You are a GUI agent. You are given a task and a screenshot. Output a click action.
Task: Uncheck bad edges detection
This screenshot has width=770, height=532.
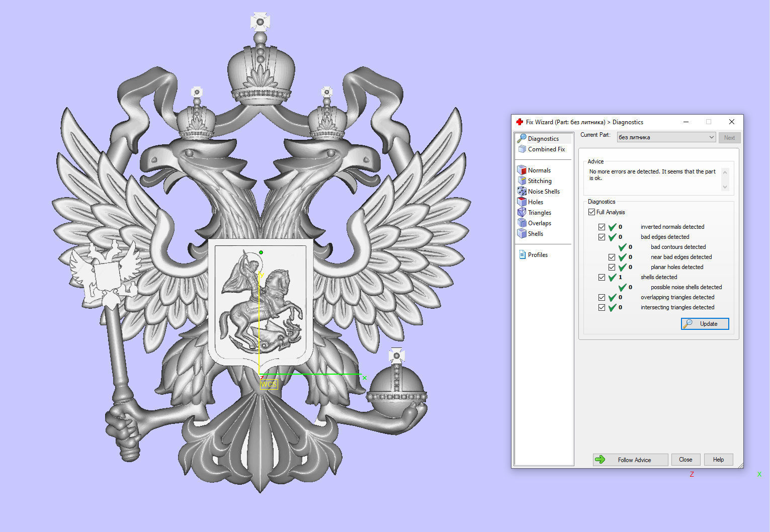coord(602,237)
